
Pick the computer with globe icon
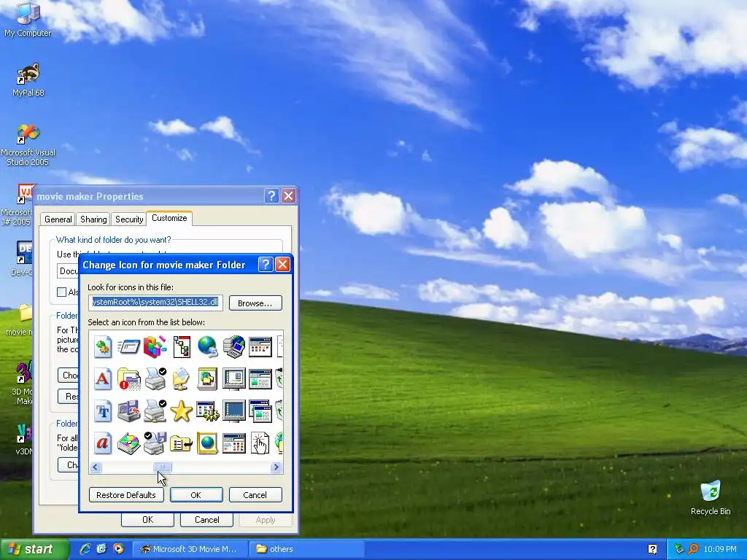[234, 346]
